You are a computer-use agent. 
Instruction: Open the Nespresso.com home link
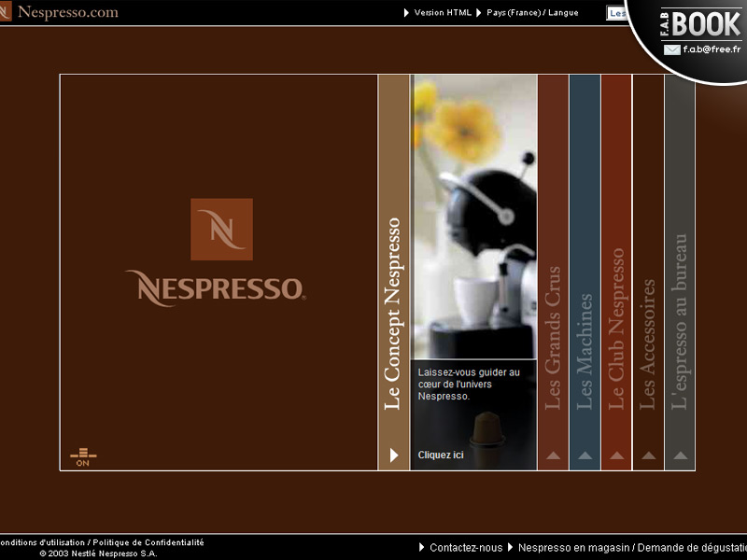pyautogui.click(x=67, y=12)
